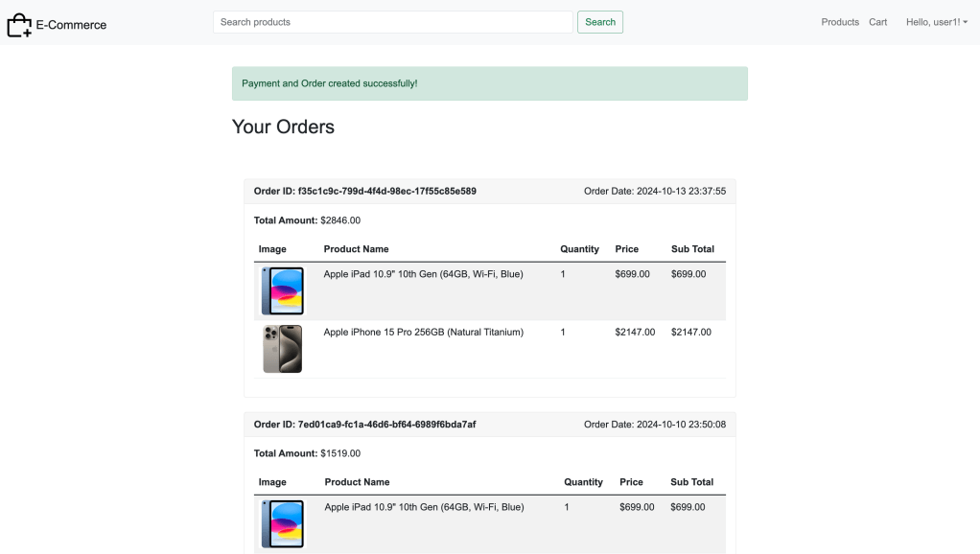Viewport: 980px width, 554px height.
Task: Click the $1519.00 total amount
Action: 340,453
